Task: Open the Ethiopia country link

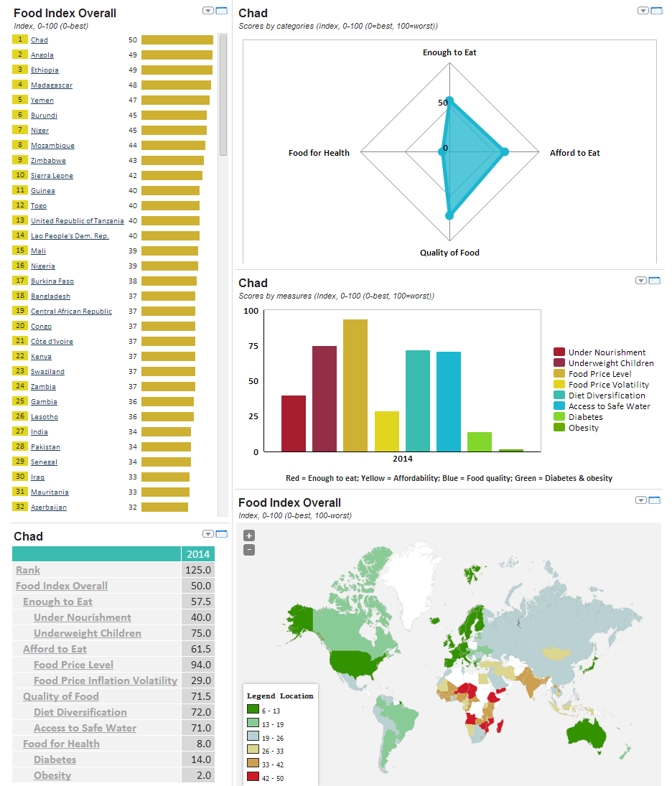Action: [x=45, y=70]
